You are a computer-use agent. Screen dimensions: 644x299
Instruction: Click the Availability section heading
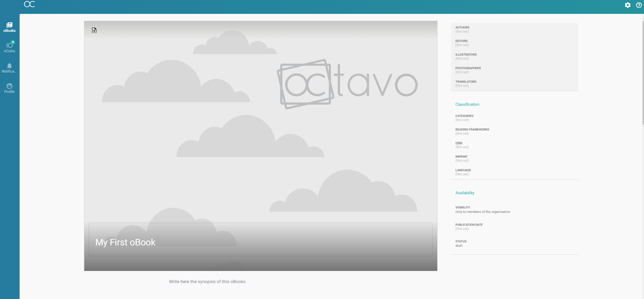(x=465, y=193)
